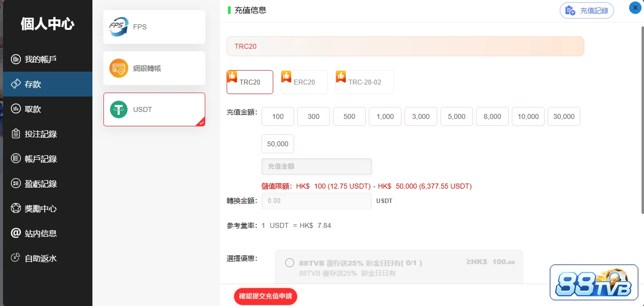Screen dimensions: 644x306
Task: Click the 充值金額 input field
Action: click(x=317, y=167)
